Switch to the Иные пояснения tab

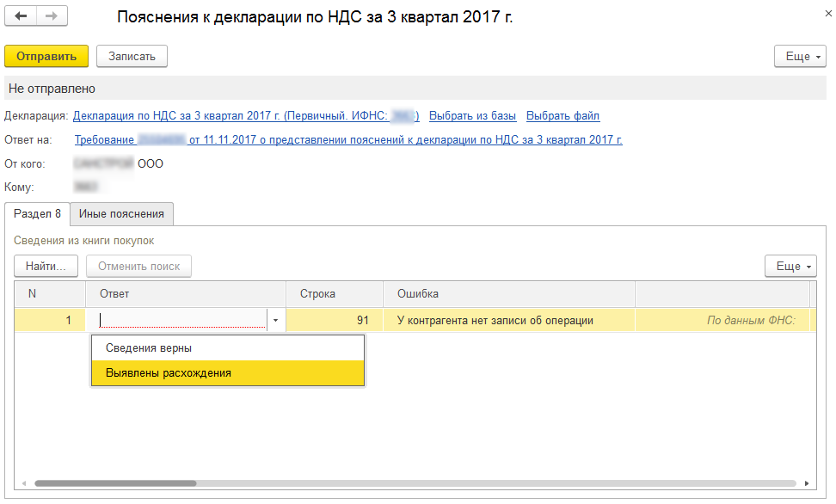tap(121, 214)
